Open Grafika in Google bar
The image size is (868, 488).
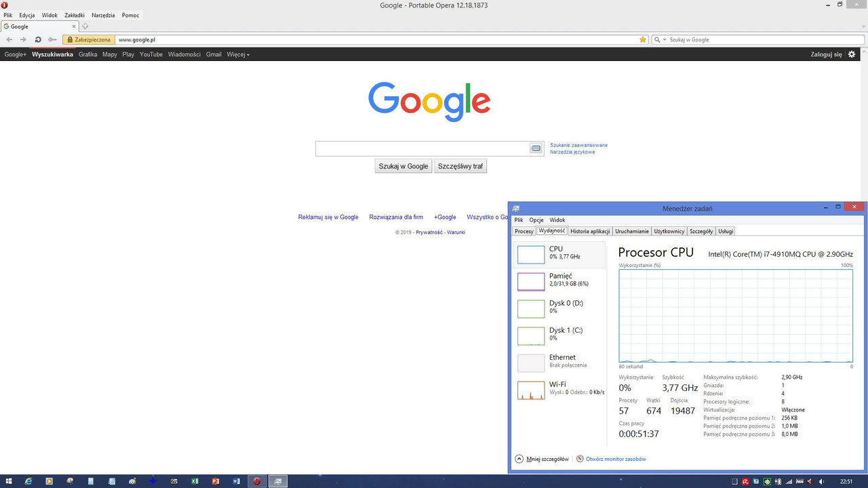(x=87, y=54)
